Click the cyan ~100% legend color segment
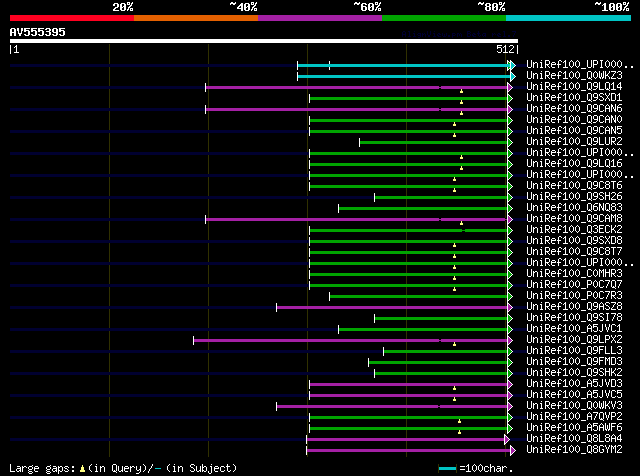640x476 pixels. (x=569, y=18)
